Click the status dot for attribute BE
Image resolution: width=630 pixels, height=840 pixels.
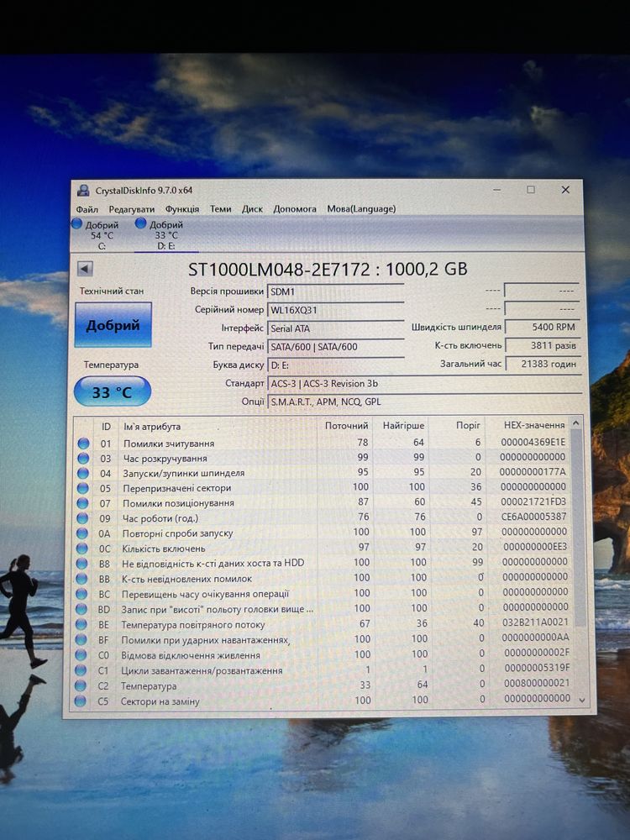[x=81, y=625]
